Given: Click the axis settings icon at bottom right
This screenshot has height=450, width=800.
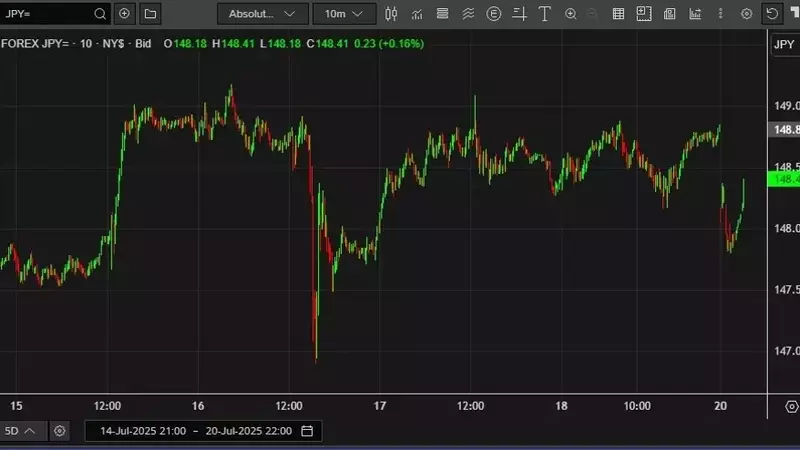Looking at the screenshot, I should (x=792, y=407).
